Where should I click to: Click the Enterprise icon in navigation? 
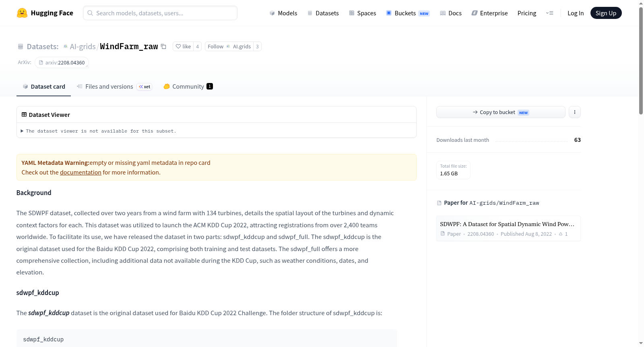pyautogui.click(x=475, y=13)
